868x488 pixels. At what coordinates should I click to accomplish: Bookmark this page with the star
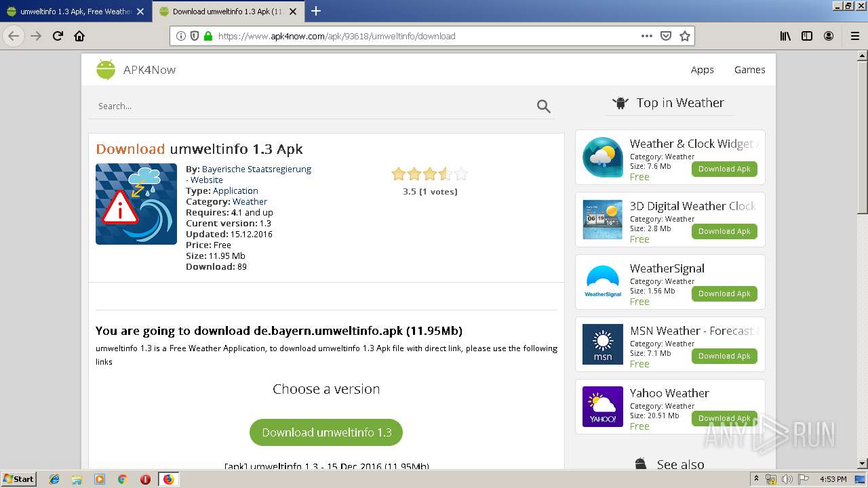click(x=685, y=36)
